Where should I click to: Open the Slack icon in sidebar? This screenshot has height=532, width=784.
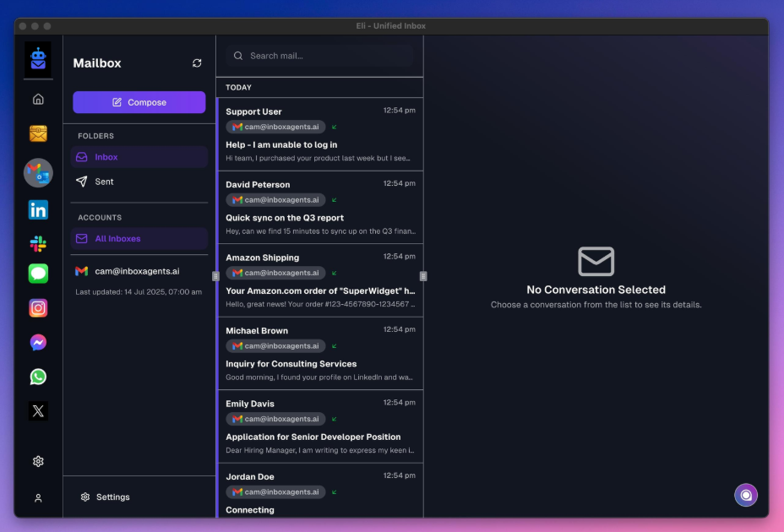point(38,243)
